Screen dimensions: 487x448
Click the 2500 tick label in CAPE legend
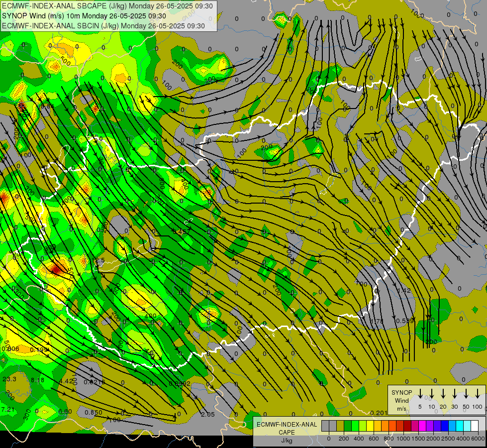(x=449, y=439)
